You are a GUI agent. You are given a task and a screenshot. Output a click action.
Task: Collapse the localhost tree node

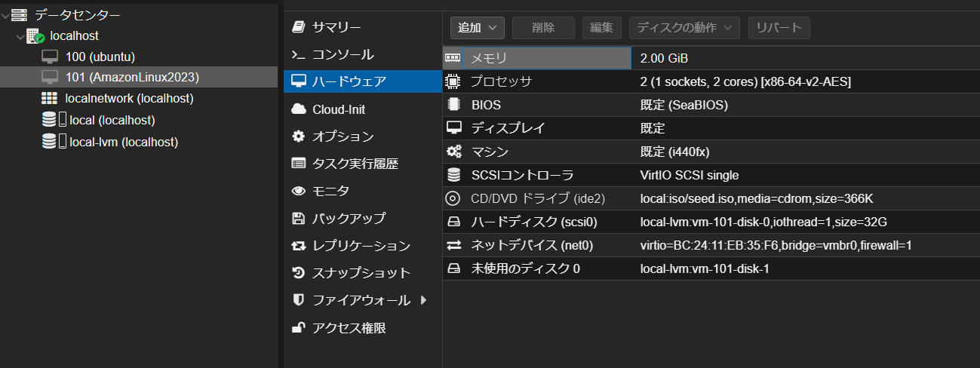tap(20, 35)
